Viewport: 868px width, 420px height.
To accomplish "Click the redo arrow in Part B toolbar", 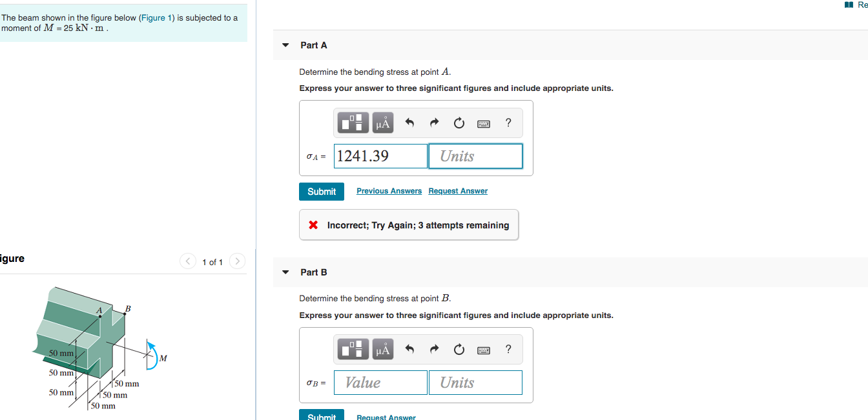I will pos(434,350).
